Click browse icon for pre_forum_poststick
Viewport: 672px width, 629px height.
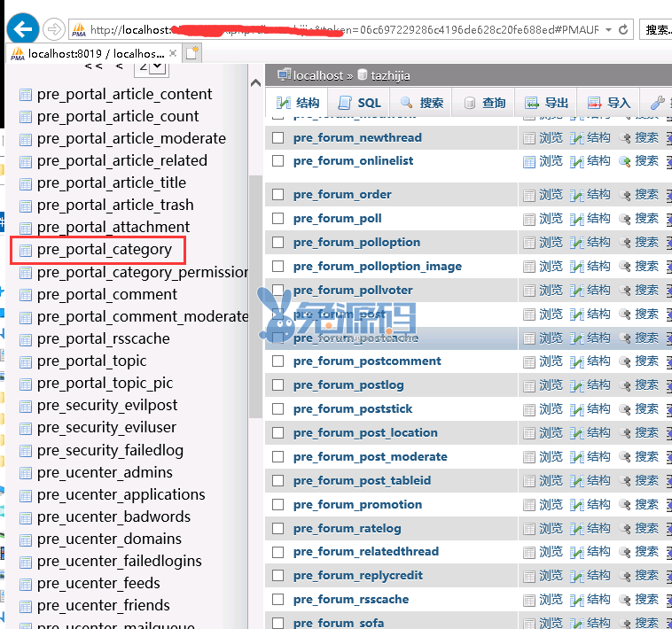pyautogui.click(x=529, y=410)
